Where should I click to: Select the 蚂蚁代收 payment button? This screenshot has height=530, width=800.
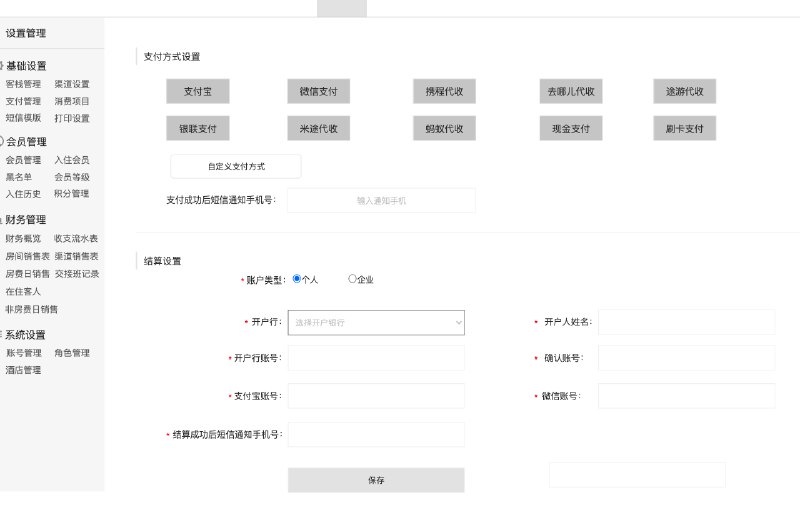coord(444,129)
